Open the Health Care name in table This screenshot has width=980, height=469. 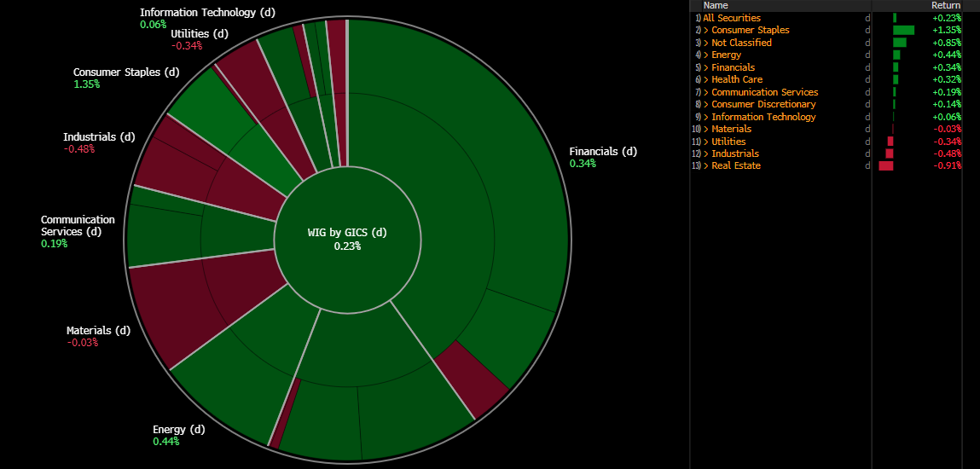point(737,79)
